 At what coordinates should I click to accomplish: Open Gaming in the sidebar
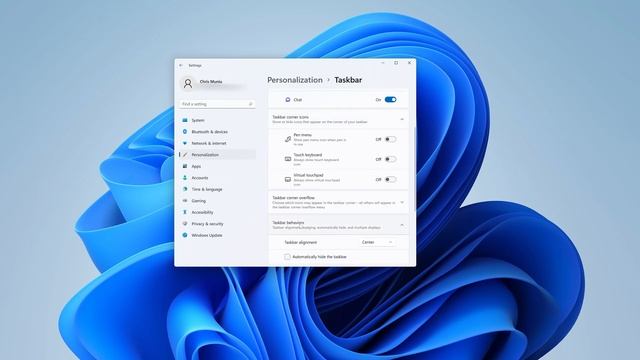tap(217, 201)
